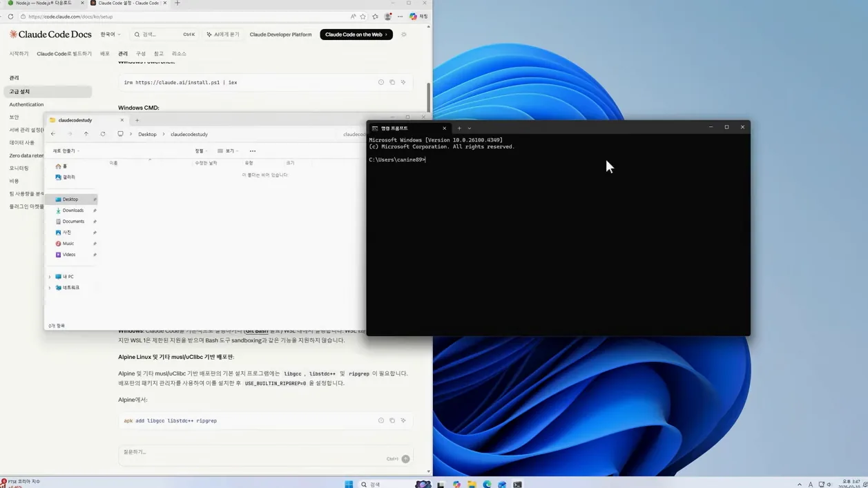
Task: Open Command Prompt tab dropdown arrow
Action: point(470,128)
